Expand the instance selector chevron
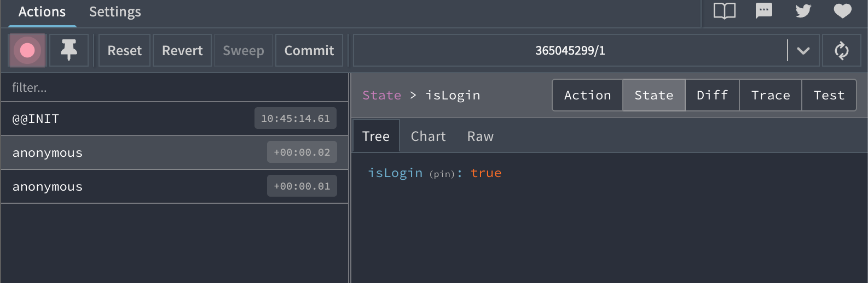868x283 pixels. 803,51
